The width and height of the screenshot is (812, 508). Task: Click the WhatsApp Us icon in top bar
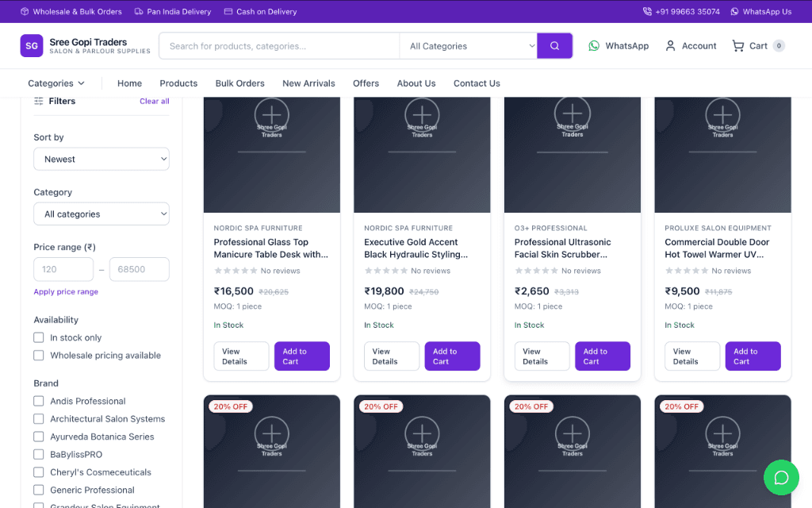tap(734, 11)
